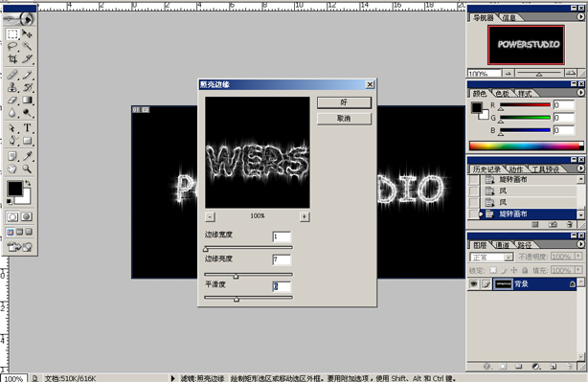Select the Hand tool
Screen dimensions: 588x382
[x=12, y=169]
